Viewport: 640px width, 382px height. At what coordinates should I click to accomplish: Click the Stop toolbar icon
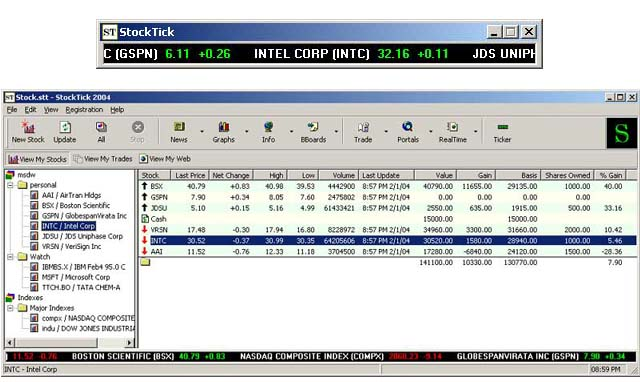click(x=138, y=127)
